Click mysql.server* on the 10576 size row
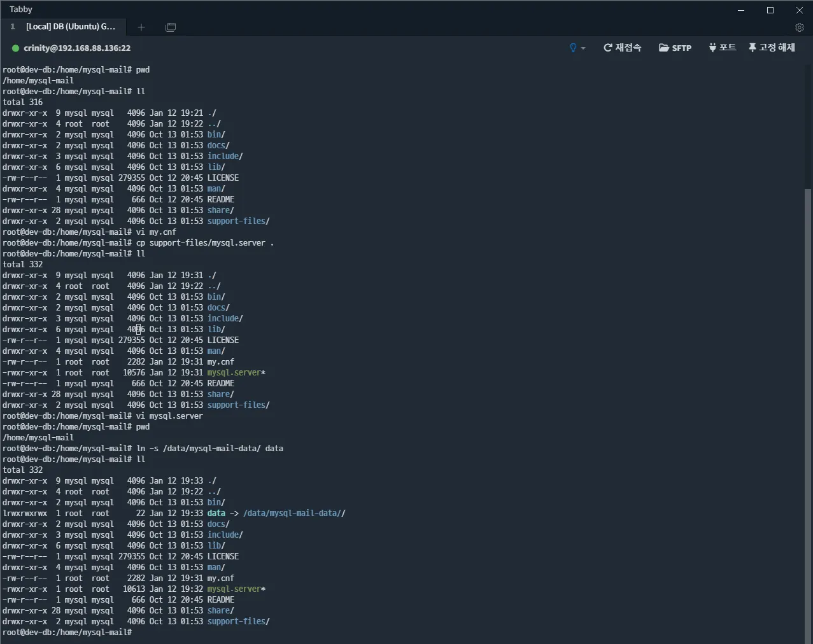 click(x=236, y=372)
